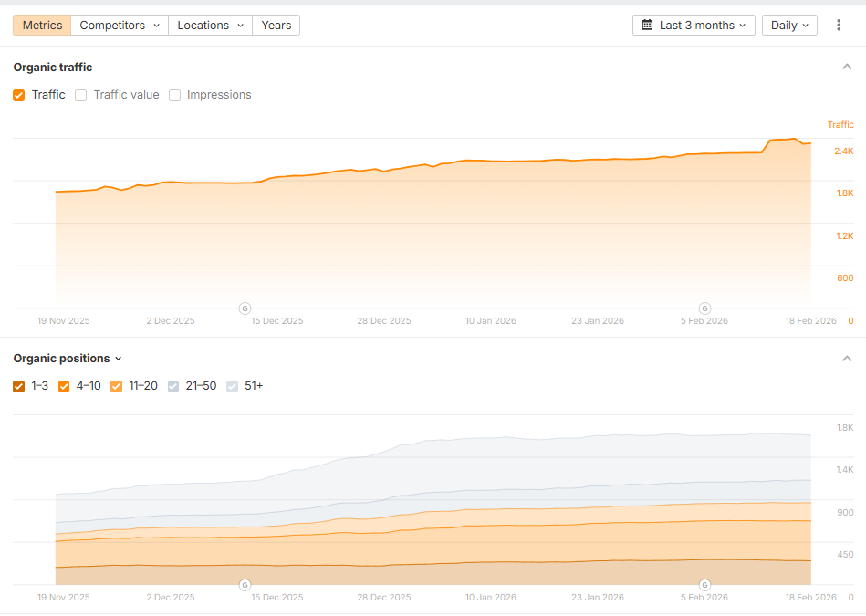
Task: Open the three-dot more options menu
Action: [x=839, y=26]
